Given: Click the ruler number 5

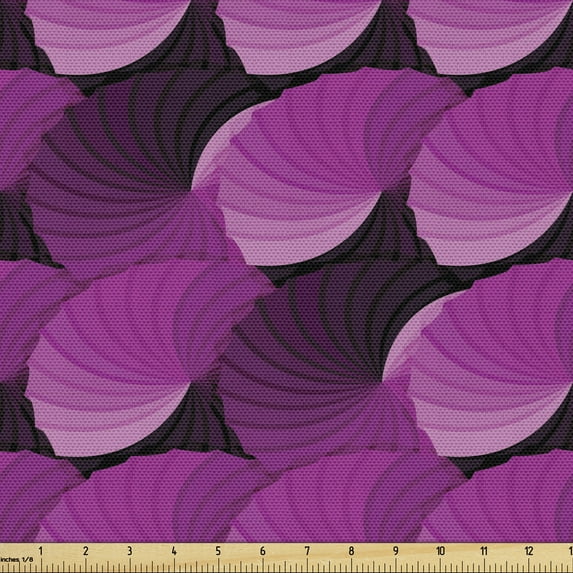Looking at the screenshot, I should [218, 551].
